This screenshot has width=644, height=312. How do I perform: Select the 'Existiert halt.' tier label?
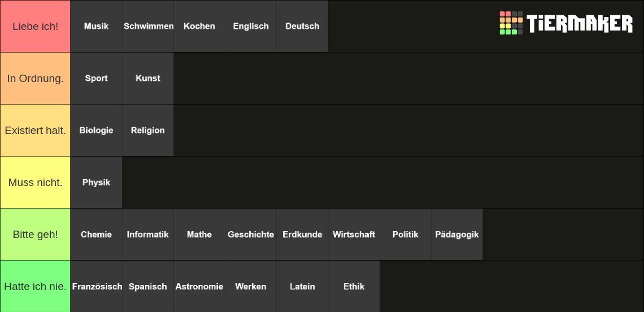pos(36,131)
